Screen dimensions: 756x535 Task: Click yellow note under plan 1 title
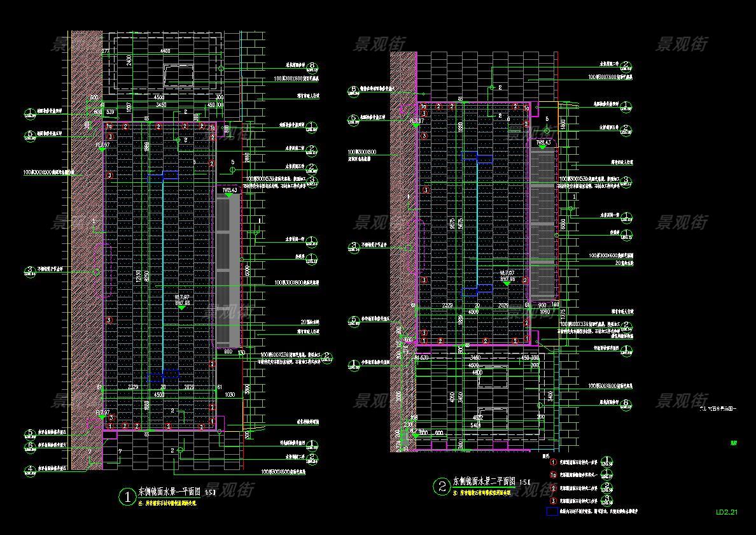point(167,503)
